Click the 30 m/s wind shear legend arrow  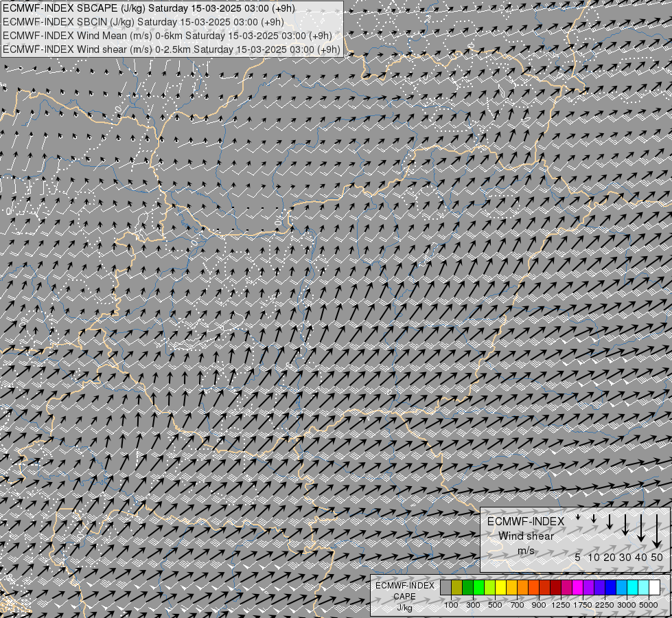click(625, 525)
